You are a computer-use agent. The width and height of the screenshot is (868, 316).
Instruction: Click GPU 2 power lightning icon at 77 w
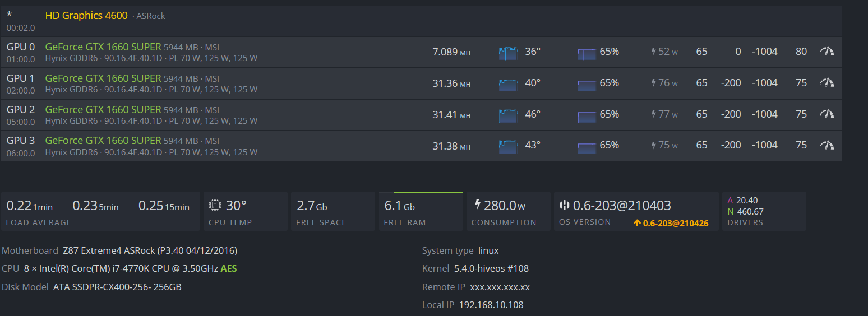click(x=654, y=114)
